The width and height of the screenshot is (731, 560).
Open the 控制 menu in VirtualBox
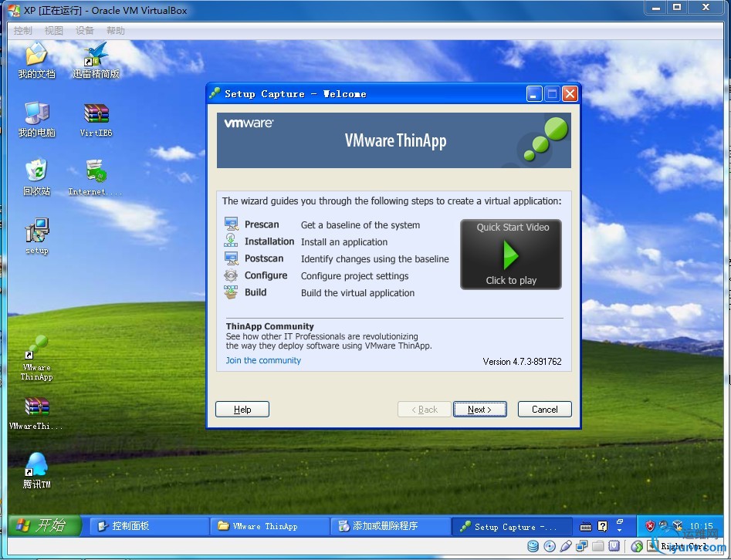[23, 31]
